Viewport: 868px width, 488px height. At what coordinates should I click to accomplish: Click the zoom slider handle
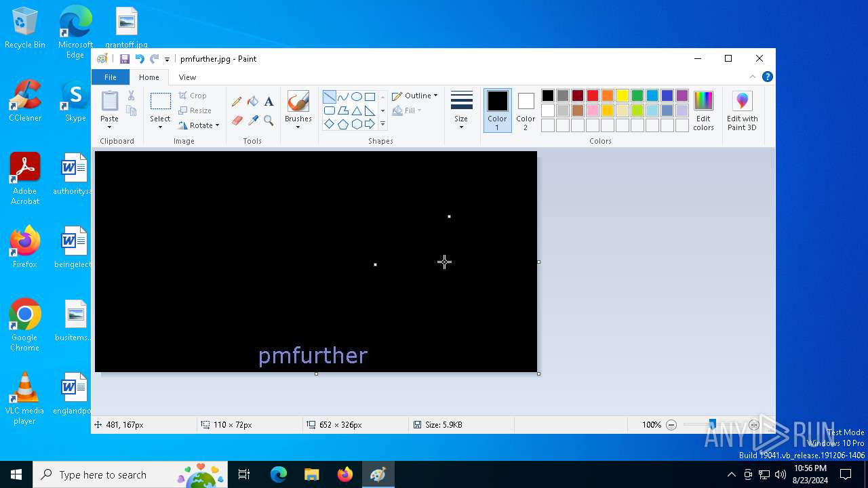[712, 425]
